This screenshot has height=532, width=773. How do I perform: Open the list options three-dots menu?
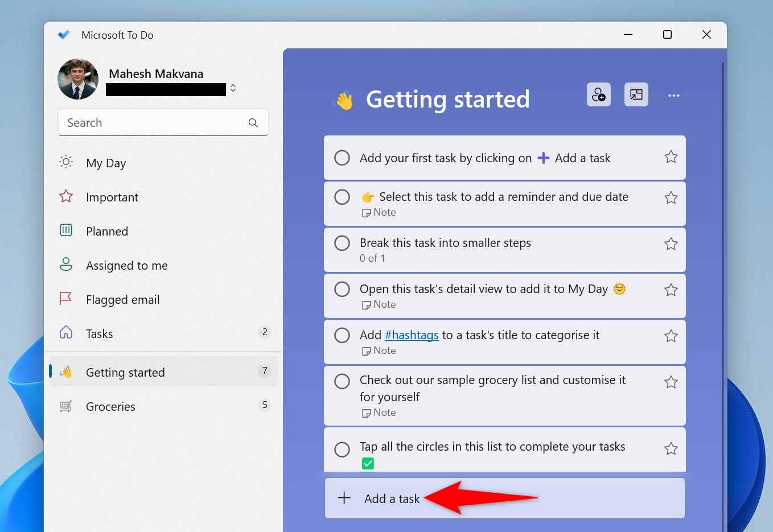coord(674,96)
